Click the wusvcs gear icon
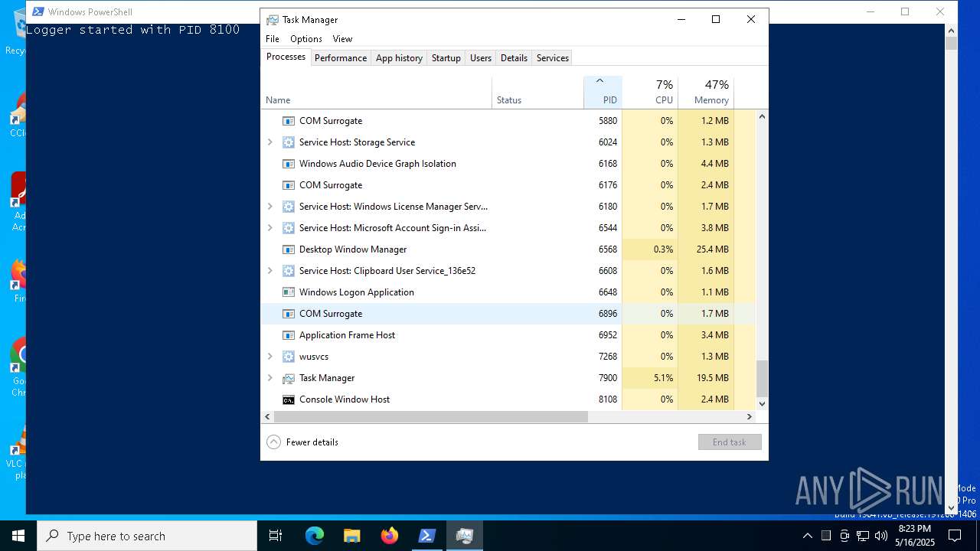The image size is (980, 551). (x=289, y=357)
